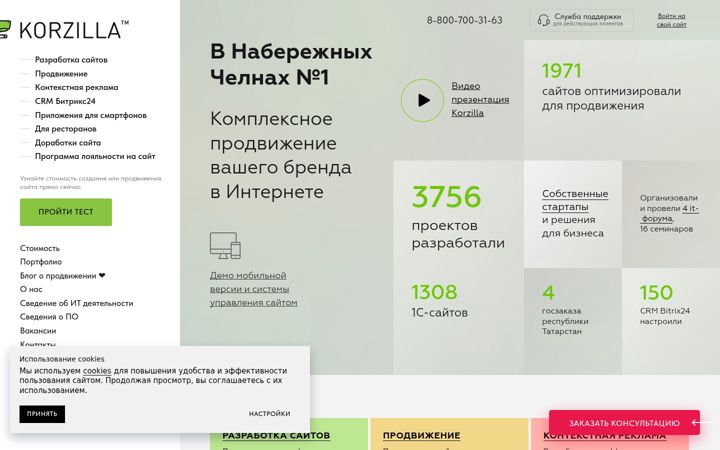Open the Стоимость link
Screen dimensions: 720x450
pyautogui.click(x=40, y=248)
